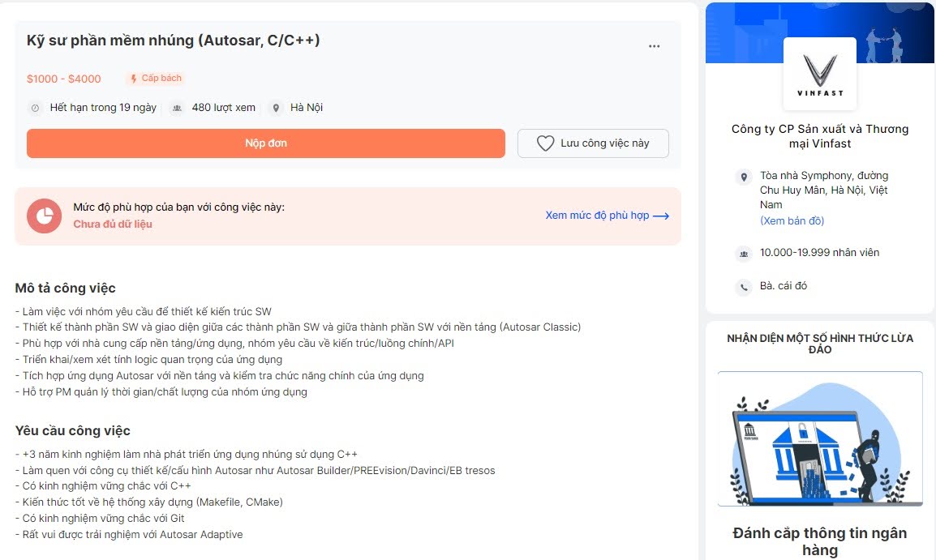Screen dimensions: 936x560
Task: Toggle the heart to save this job
Action: pos(546,143)
